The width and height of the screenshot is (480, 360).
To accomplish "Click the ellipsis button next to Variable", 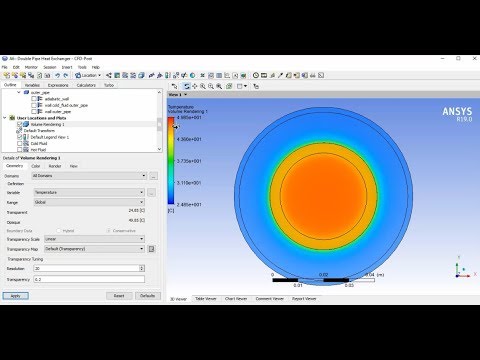I will click(x=151, y=193).
